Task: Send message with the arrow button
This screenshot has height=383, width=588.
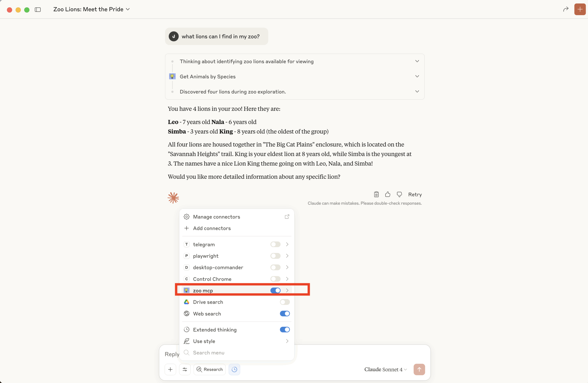Action: click(x=419, y=369)
